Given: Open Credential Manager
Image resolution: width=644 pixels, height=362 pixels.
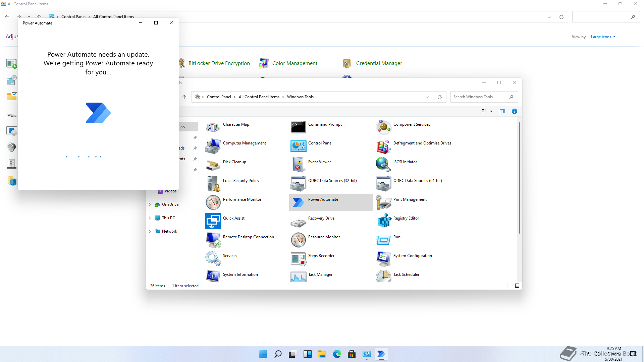Looking at the screenshot, I should click(x=372, y=63).
